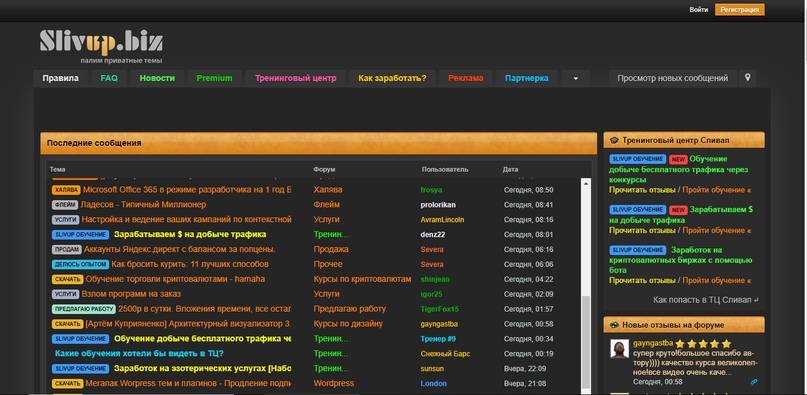Open the Реклама tab
Viewport: 807px width, 395px height.
click(x=466, y=78)
